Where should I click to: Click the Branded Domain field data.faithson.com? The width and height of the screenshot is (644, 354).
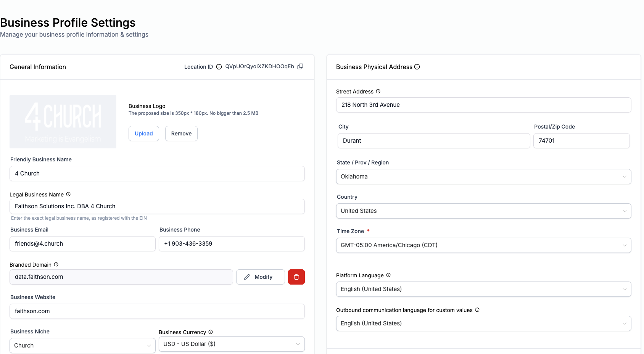121,277
